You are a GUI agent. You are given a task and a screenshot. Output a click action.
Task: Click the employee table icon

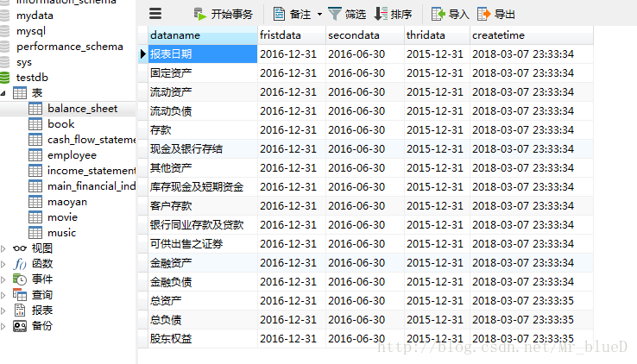(x=35, y=155)
